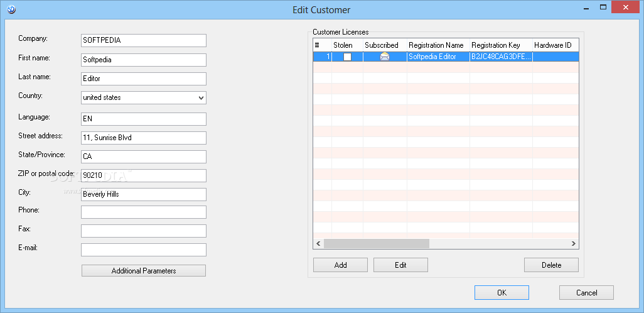Click the Hardware ID column header
Viewport: 644px width, 313px height.
click(x=555, y=45)
